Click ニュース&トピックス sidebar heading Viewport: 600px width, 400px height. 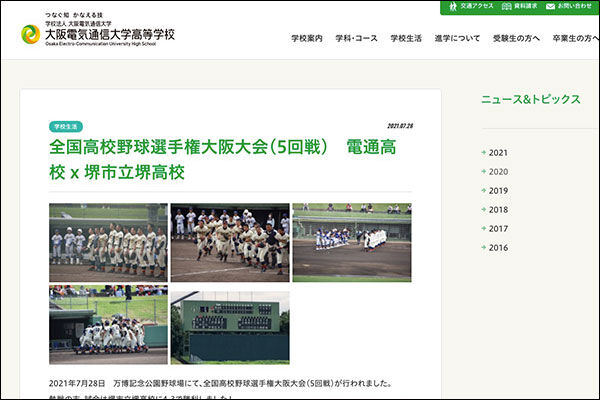coord(531,100)
